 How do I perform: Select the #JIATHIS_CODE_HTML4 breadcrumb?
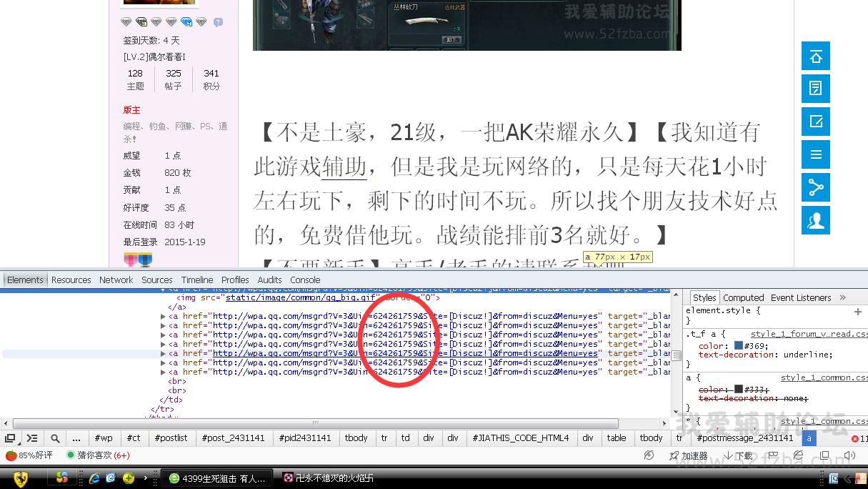(520, 438)
